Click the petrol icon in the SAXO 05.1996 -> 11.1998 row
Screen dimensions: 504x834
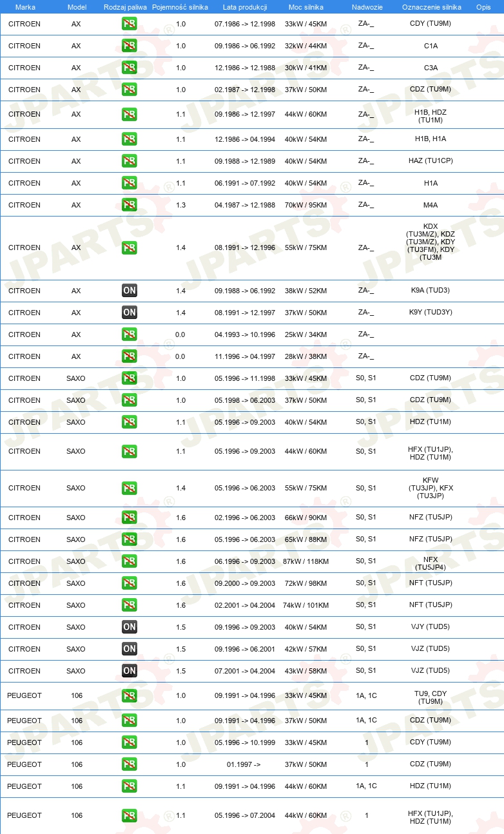(130, 378)
